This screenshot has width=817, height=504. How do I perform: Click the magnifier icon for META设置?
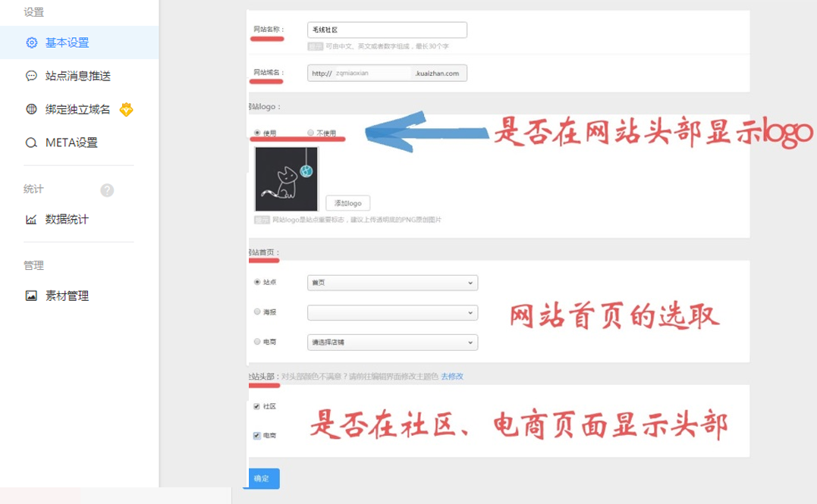pos(31,142)
